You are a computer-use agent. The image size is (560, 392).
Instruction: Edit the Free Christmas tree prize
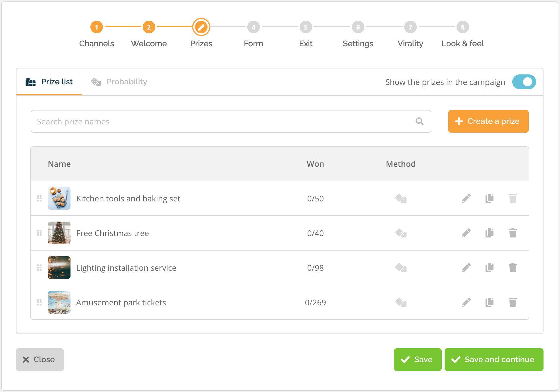(466, 233)
